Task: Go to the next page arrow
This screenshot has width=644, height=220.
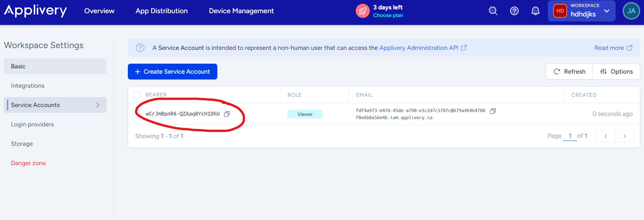Action: click(x=625, y=136)
